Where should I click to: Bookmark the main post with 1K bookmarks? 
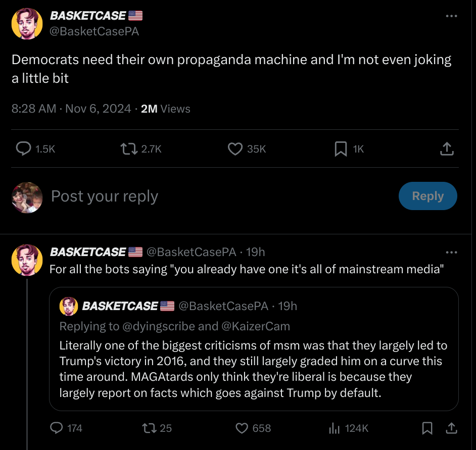coord(341,148)
